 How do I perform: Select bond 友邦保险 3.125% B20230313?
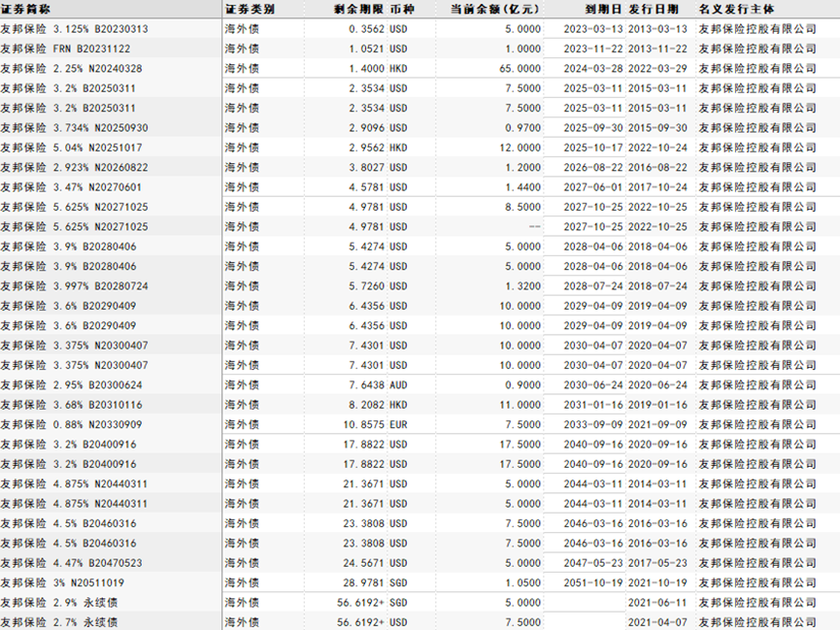point(74,29)
